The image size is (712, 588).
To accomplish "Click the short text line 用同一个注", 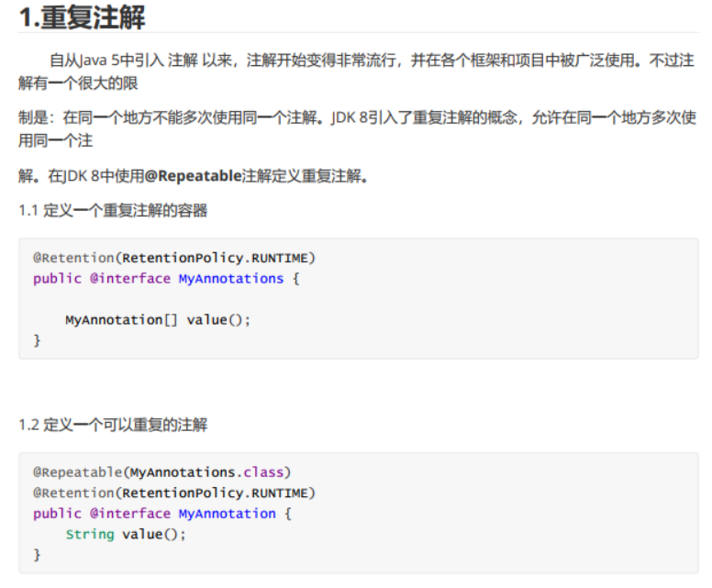I will [x=55, y=140].
